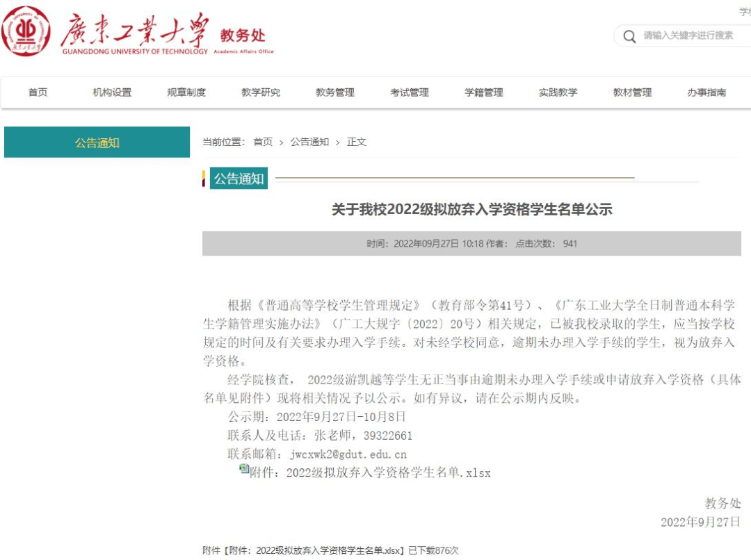
Task: Download 2022级拟放弃入学资格学生名单.xlsx attachment
Action: 370,473
